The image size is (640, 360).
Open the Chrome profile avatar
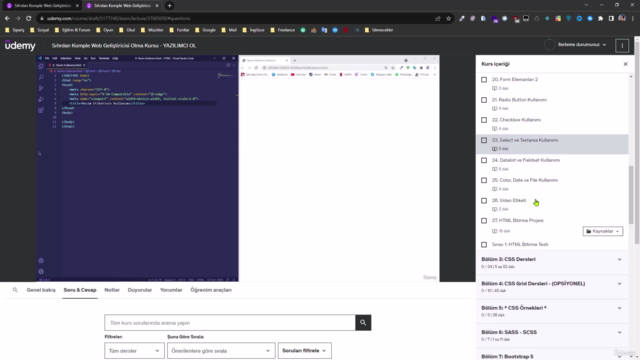point(622,18)
